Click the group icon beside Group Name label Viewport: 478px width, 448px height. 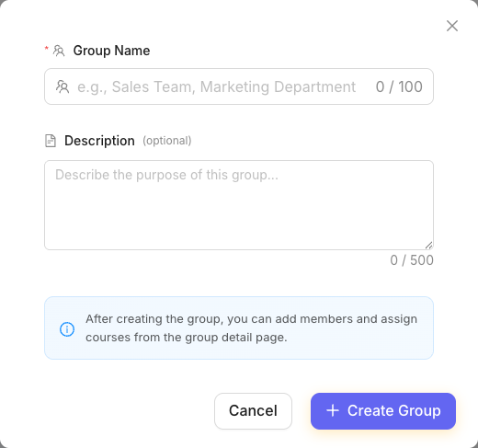click(x=59, y=51)
